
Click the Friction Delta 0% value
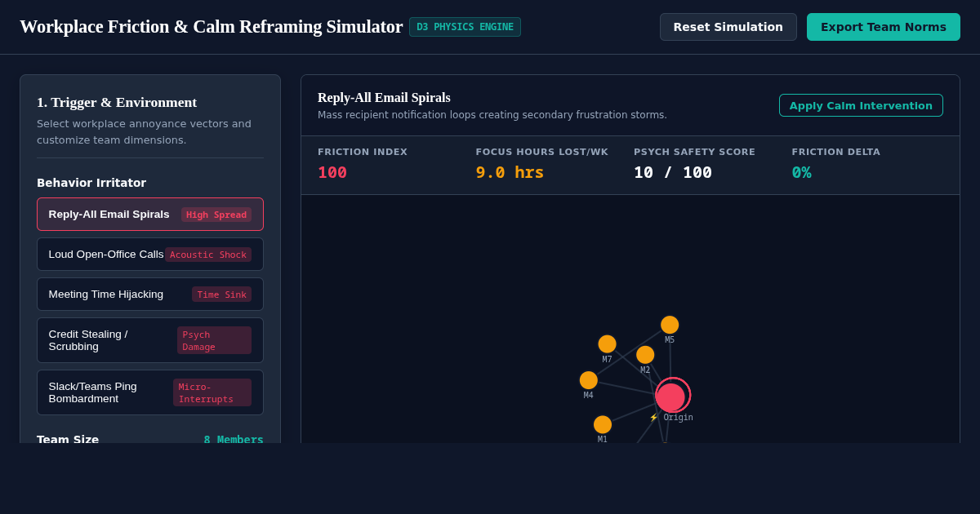pos(801,172)
